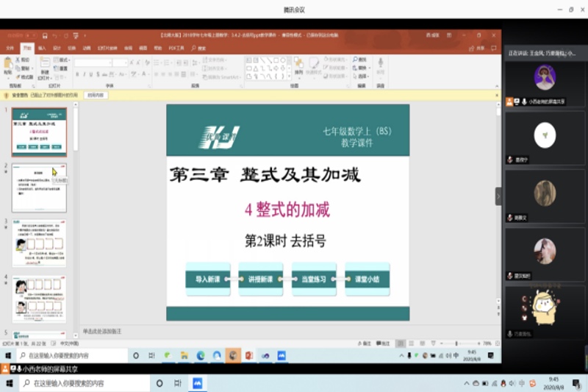Open the PDF工具 tab
The height and width of the screenshot is (392, 588).
176,48
